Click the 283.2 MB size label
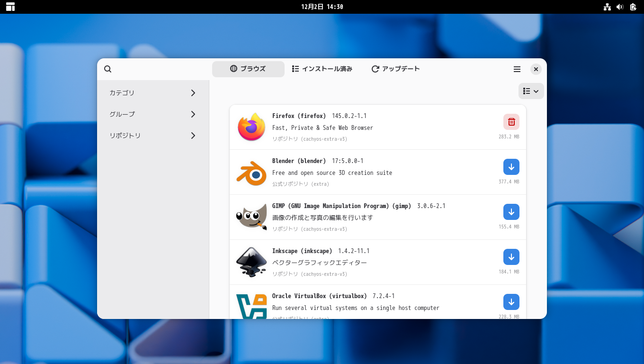This screenshot has width=644, height=364. 509,136
